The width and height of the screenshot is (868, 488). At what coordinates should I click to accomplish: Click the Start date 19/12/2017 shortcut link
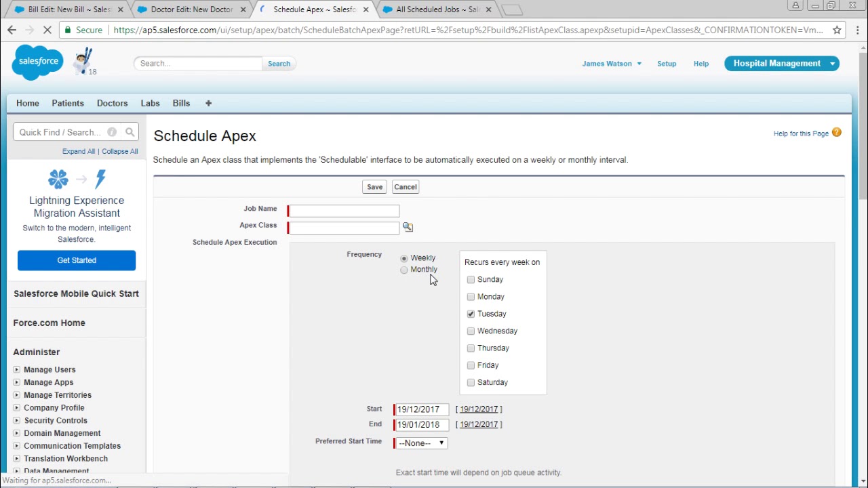(479, 409)
